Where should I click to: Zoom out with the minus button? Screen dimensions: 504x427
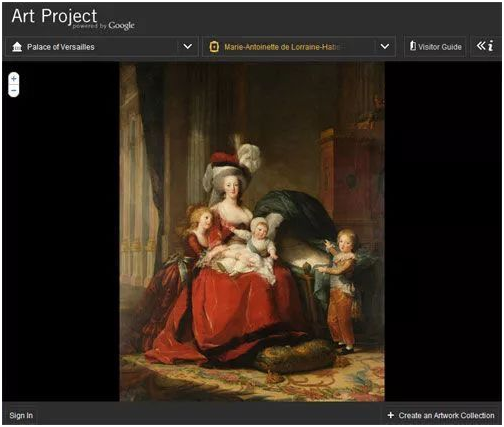14,91
